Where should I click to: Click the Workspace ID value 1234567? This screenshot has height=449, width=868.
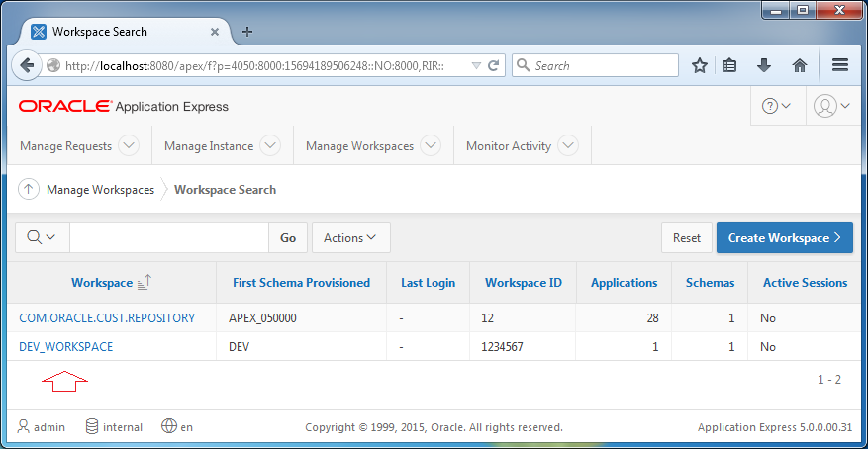[x=502, y=347]
